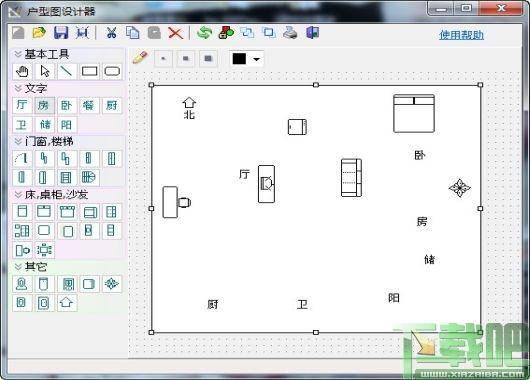Pick the thickest line width option
Viewport: 530px width, 380px height.
point(208,59)
